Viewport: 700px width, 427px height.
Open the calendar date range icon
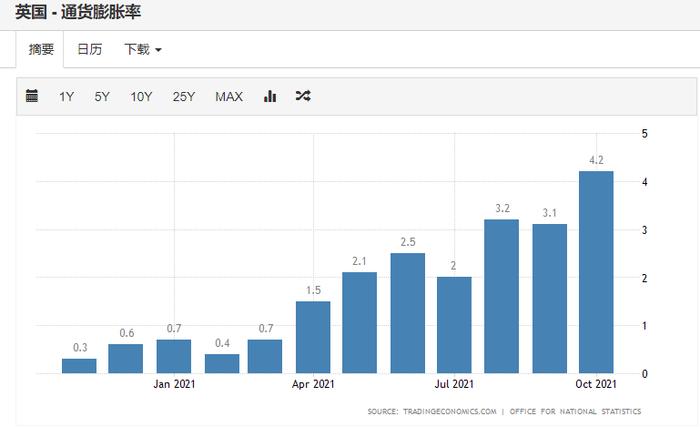tap(32, 96)
